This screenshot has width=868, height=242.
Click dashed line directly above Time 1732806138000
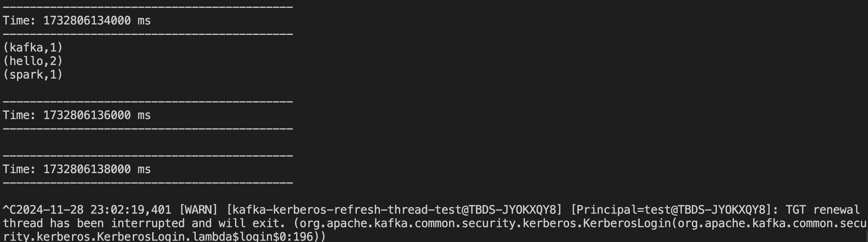tap(148, 156)
